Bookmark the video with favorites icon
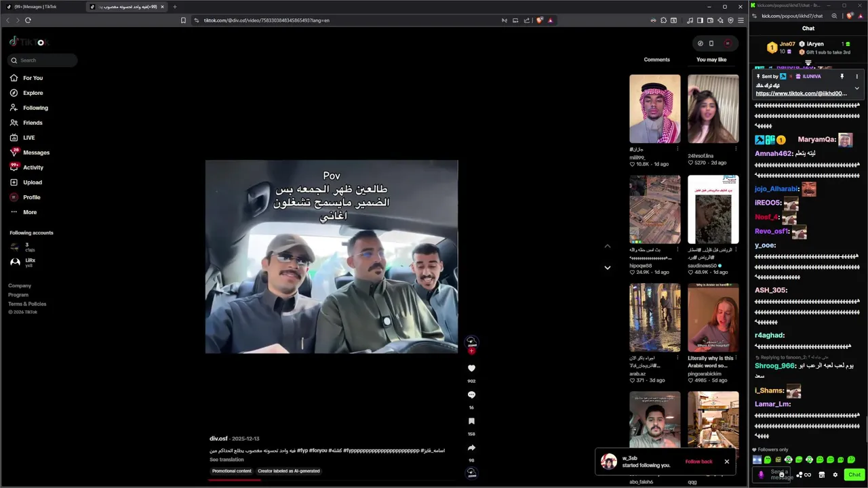 coord(471,421)
